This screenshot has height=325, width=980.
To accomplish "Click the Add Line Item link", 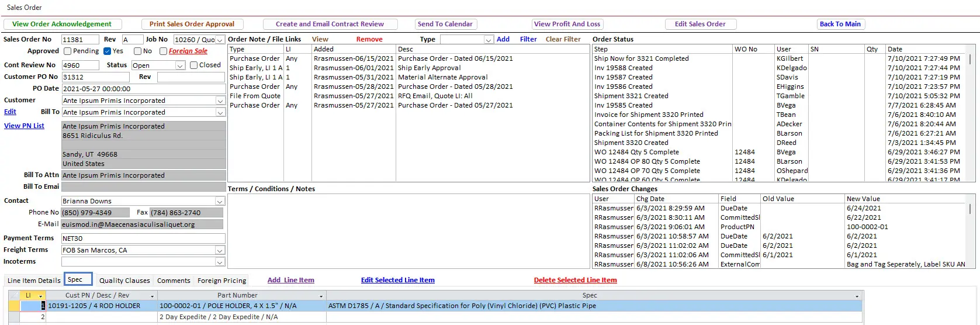I will [x=291, y=280].
